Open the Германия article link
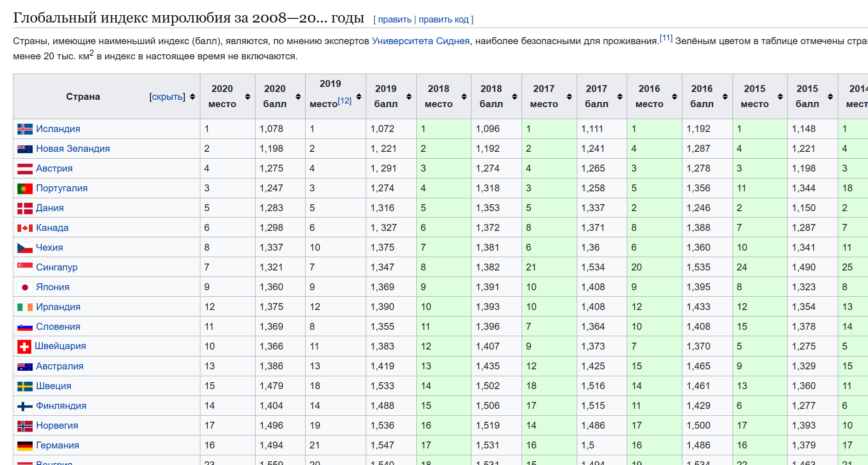 (57, 445)
